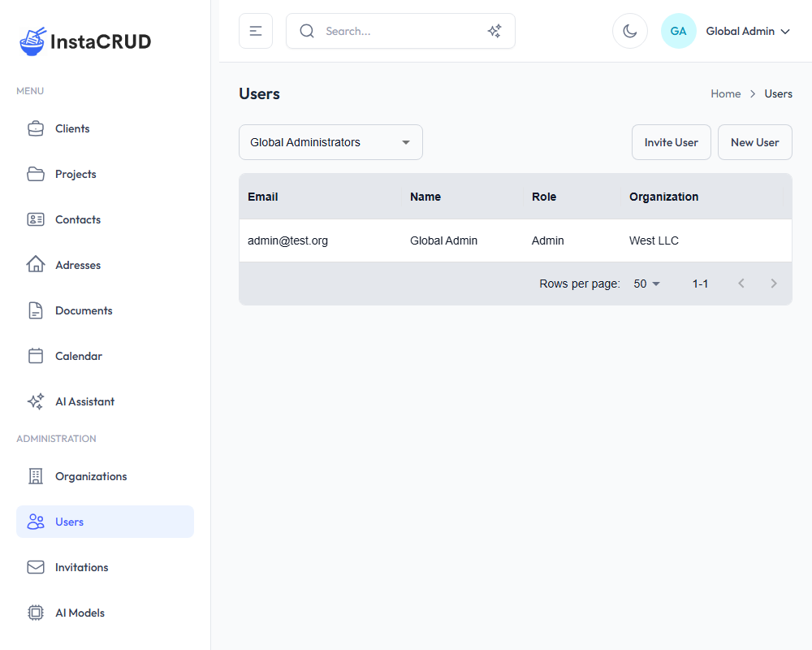The image size is (812, 650).
Task: Click the AI sparkle icon in search bar
Action: point(495,31)
